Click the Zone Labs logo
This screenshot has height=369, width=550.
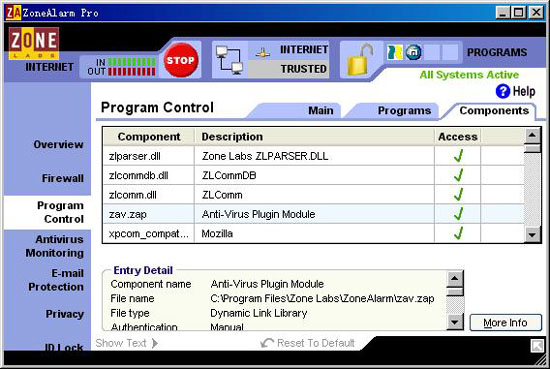coord(34,43)
